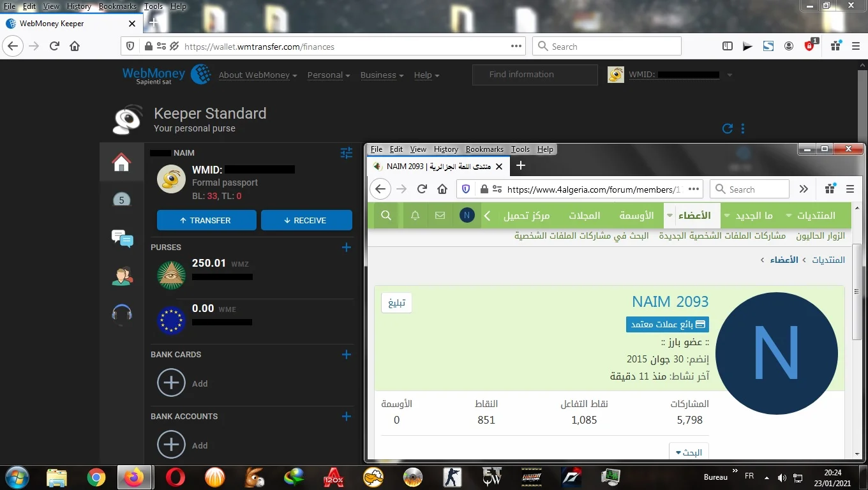The image size is (868, 490).
Task: Open the contacts sidebar icon
Action: pos(122,276)
